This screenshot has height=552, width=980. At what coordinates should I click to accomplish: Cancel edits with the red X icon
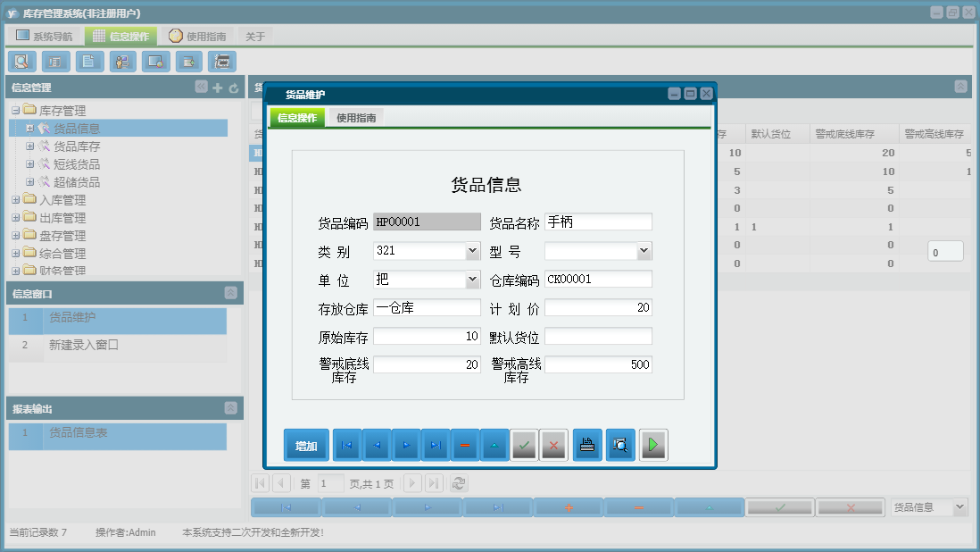click(554, 444)
